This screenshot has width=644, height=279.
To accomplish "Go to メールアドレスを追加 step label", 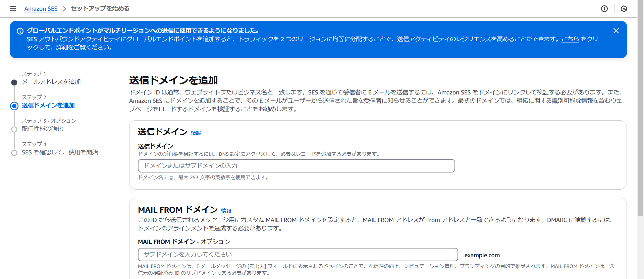I will pyautogui.click(x=51, y=82).
